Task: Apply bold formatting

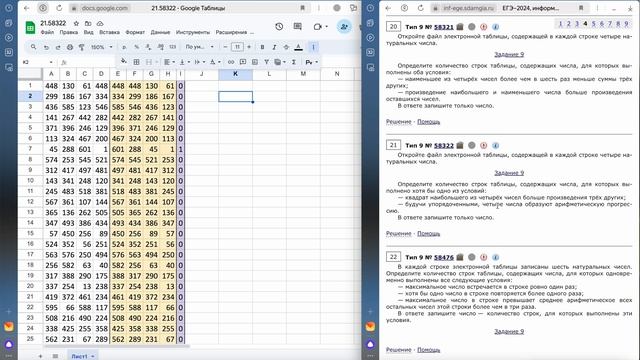Action: [262, 47]
